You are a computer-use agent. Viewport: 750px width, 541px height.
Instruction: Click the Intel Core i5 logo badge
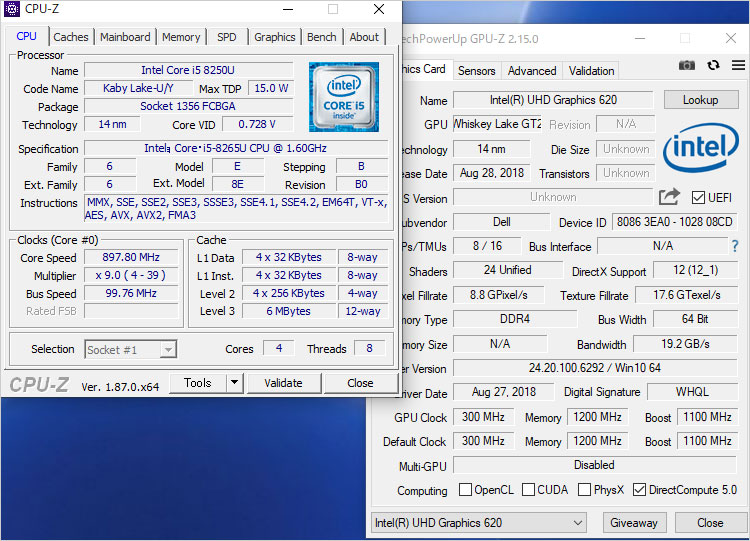point(343,97)
